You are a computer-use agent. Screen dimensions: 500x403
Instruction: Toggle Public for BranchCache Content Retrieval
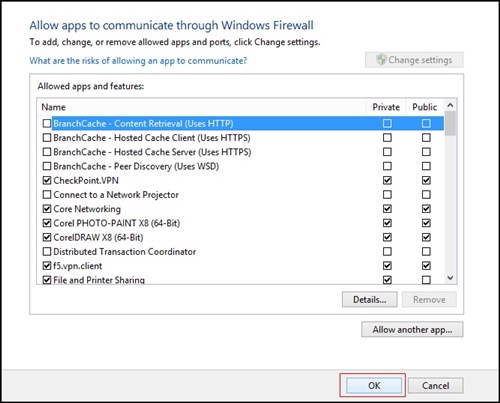pos(426,123)
